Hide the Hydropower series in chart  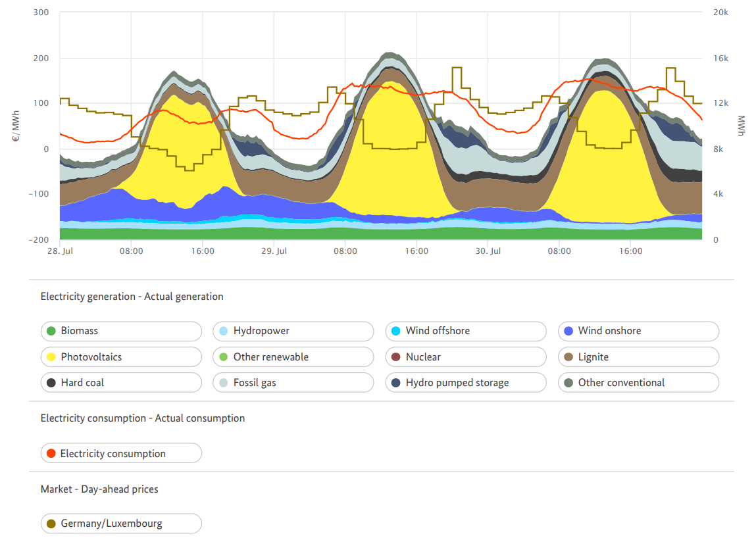click(x=293, y=331)
